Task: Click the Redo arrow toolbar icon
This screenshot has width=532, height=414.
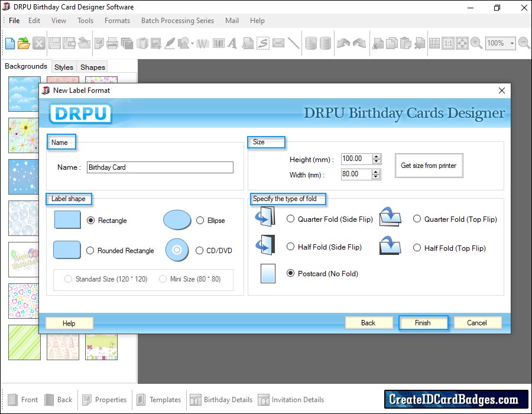Action: 359,43
